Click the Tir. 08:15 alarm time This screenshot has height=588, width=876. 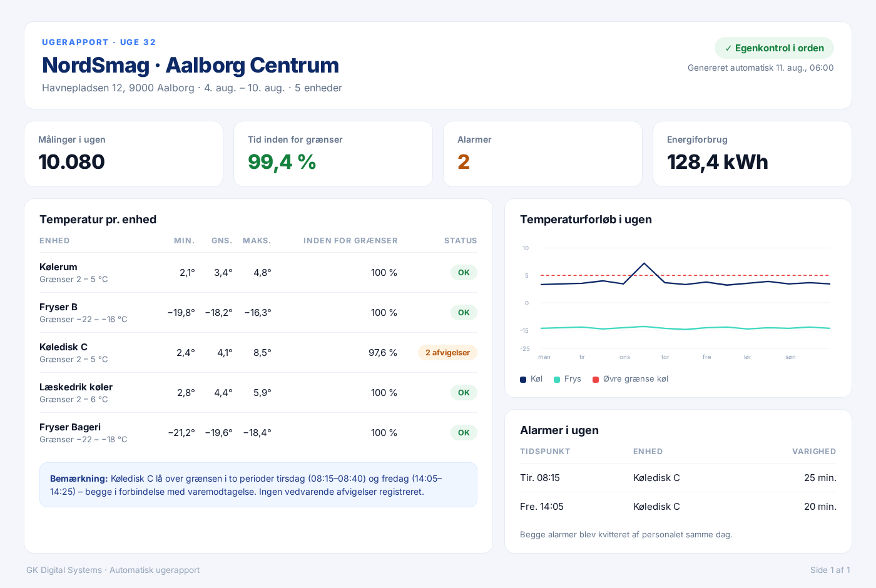(540, 478)
